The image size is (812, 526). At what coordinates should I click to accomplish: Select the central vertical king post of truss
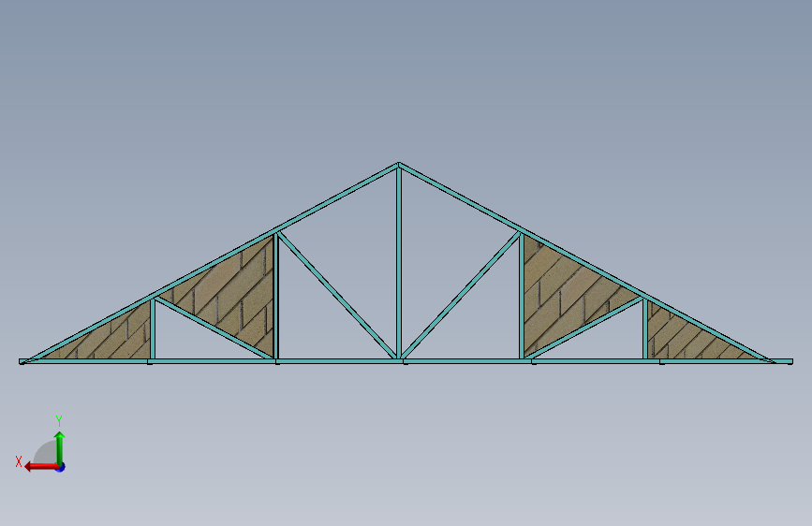click(399, 263)
